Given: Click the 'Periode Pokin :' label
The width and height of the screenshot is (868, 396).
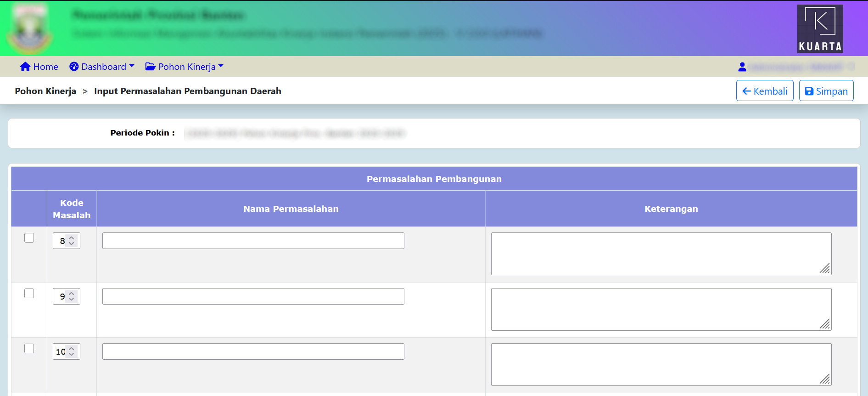Looking at the screenshot, I should tap(143, 133).
